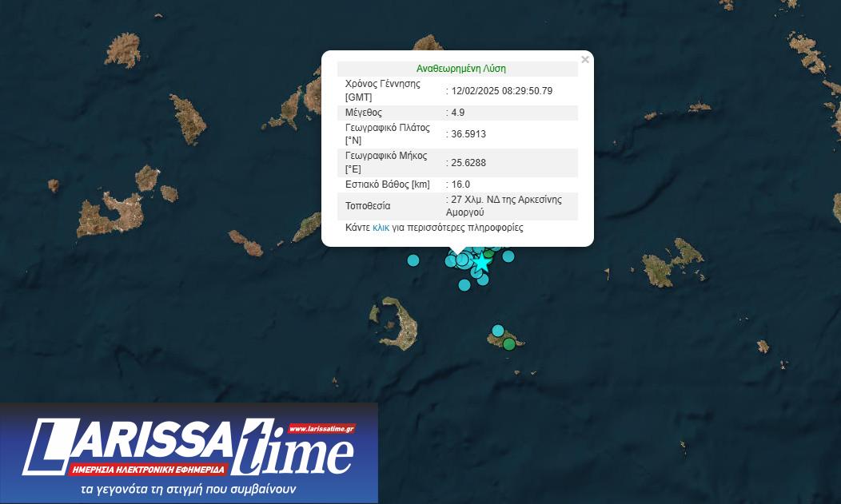
Task: Select the cyan marker east of the star
Action: (508, 256)
